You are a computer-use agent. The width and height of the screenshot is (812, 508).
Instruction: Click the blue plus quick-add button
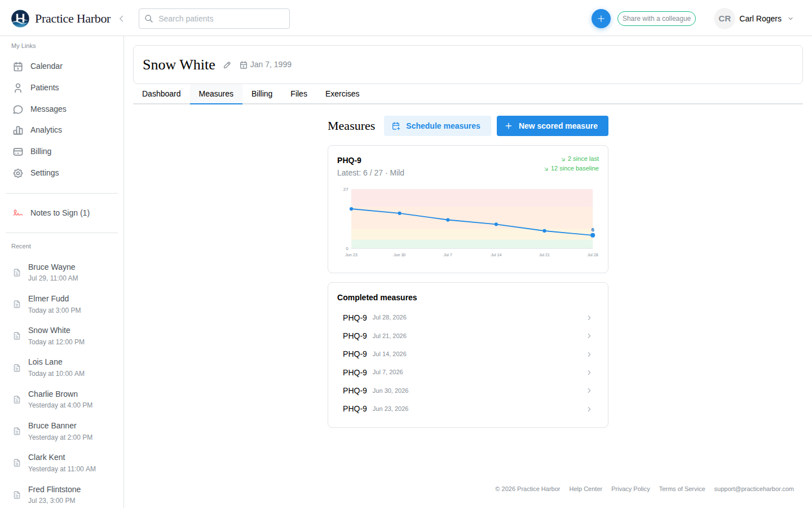601,19
